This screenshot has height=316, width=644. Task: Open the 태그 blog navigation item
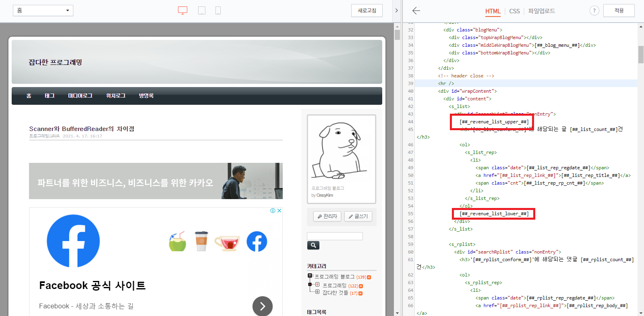coord(50,96)
